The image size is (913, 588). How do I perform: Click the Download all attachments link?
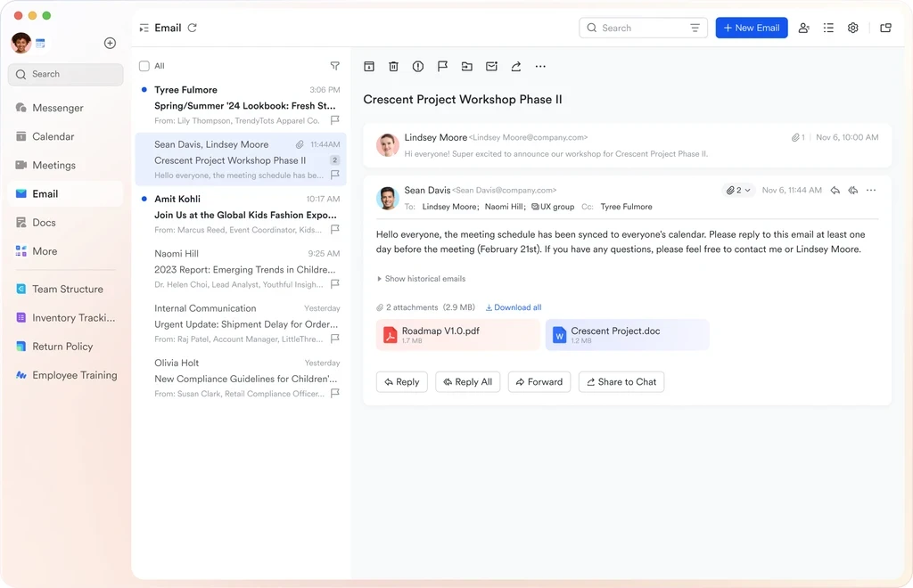coord(514,307)
